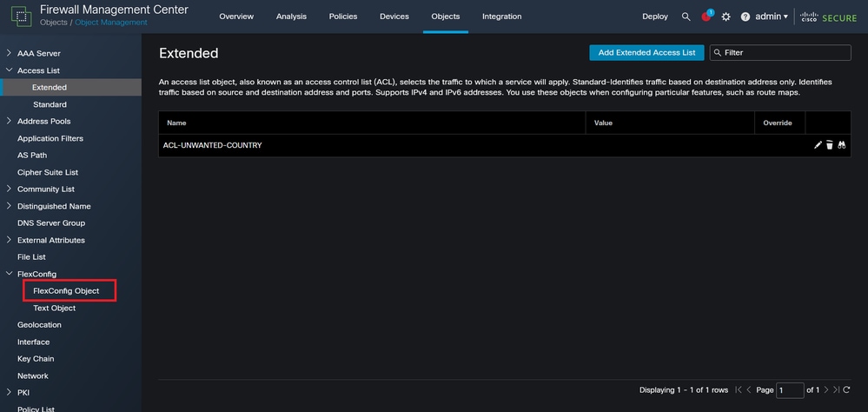Click the Cisco Secure logo
Screen dimensions: 868x412
point(828,17)
